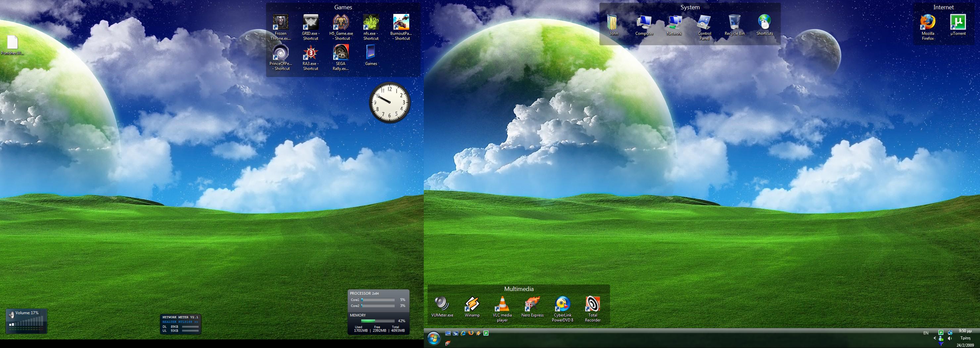Screen dimensions: 980x348
Task: Expand the REALTEK RTL8168 adapter arrows
Action: click(x=196, y=322)
